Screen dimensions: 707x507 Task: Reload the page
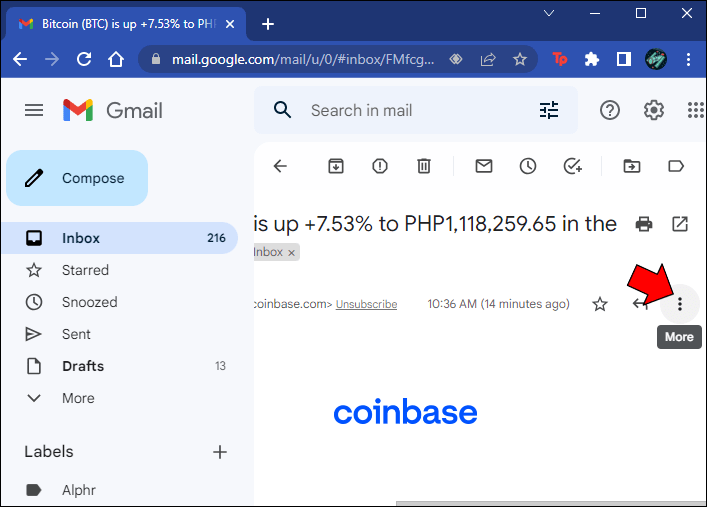click(84, 59)
